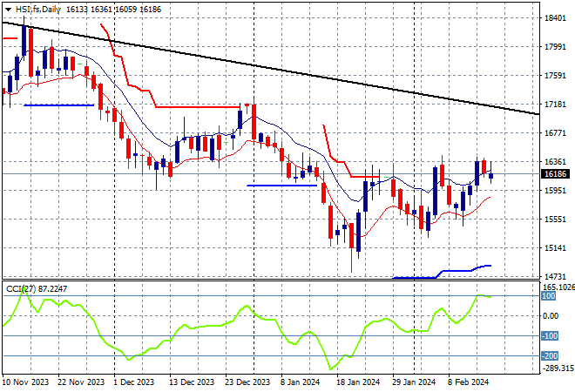Screen dimensions: 575x392
Task: Click the 14731 price axis label
Action: 553,276
